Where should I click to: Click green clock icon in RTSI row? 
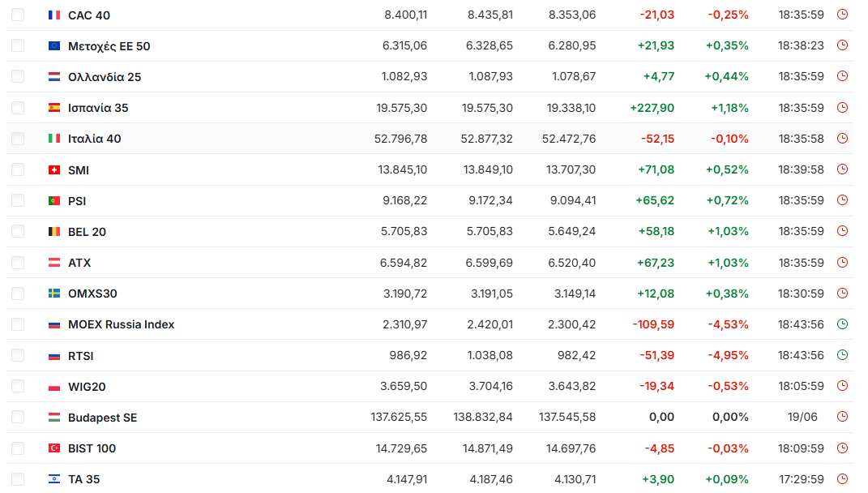(843, 355)
